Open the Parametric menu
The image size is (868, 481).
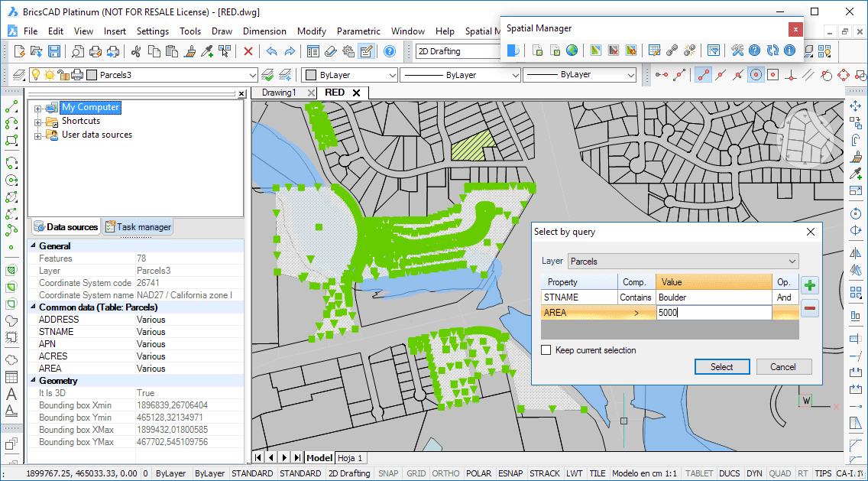point(358,31)
